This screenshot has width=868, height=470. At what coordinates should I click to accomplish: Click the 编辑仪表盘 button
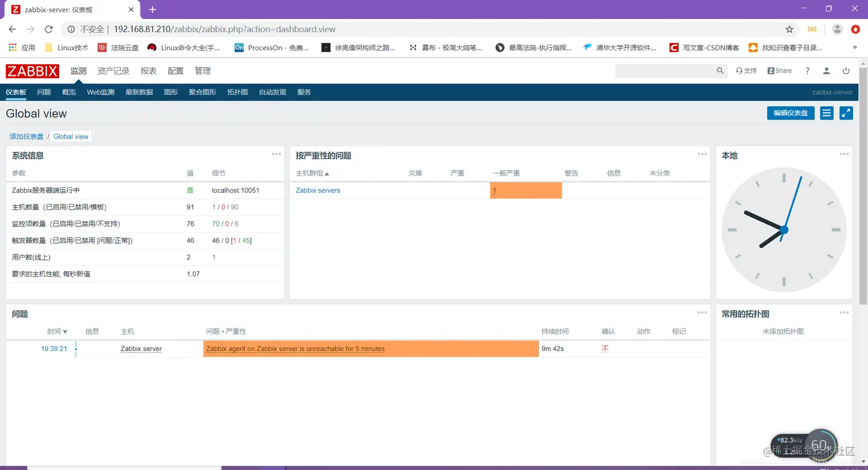pyautogui.click(x=790, y=113)
